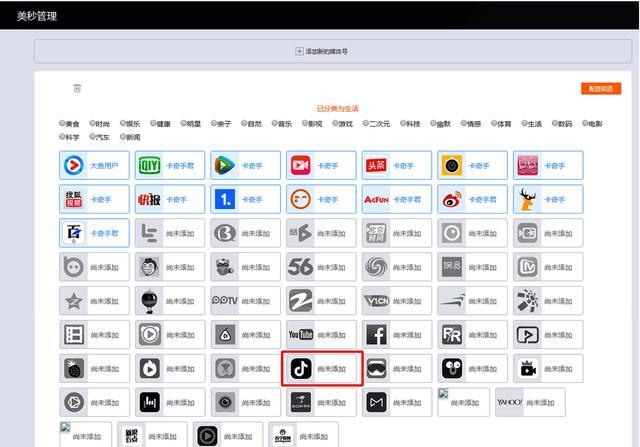Open the 搜狐视频 account tile
The image size is (640, 447).
click(x=94, y=199)
